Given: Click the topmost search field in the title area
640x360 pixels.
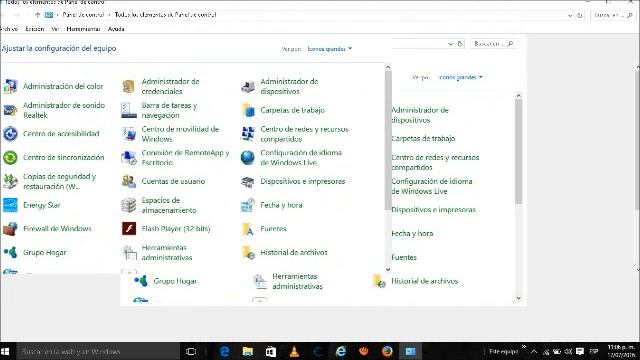Looking at the screenshot, I should (x=612, y=16).
